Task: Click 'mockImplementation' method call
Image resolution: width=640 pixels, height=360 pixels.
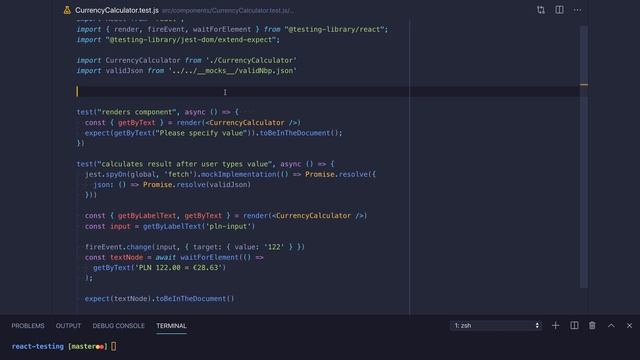Action: coord(238,174)
